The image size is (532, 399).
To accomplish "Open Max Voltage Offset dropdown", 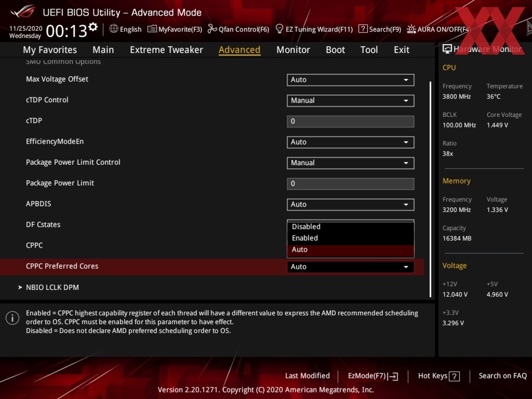I will click(x=350, y=80).
